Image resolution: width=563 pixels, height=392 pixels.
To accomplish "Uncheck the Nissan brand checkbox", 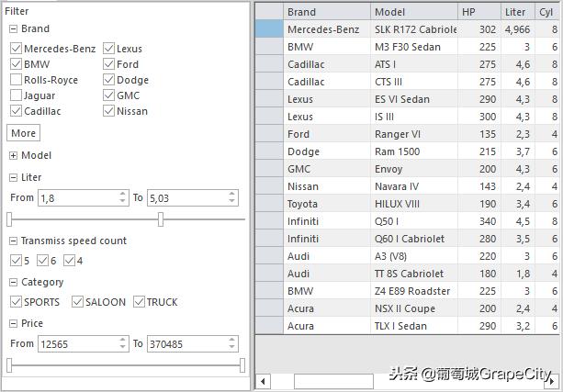I will pos(108,111).
